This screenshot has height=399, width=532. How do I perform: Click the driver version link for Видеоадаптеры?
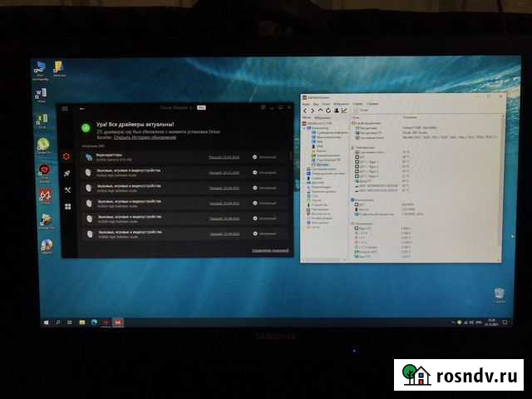click(x=224, y=156)
